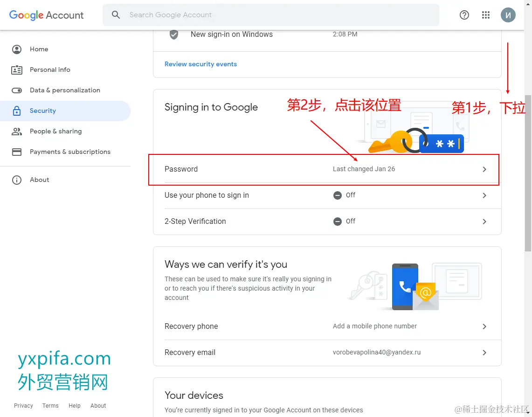
Task: Click the Google Account logo
Action: [46, 15]
